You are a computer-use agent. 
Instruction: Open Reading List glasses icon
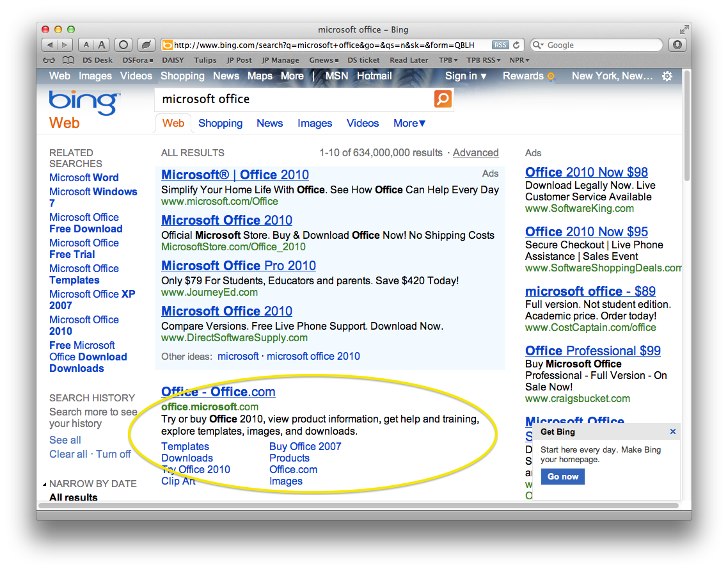point(49,60)
